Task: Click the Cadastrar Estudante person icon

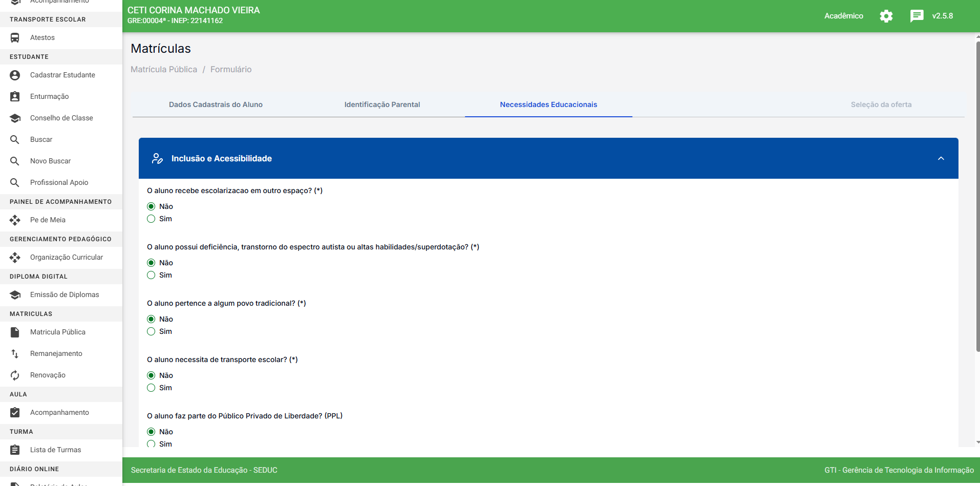Action: [15, 75]
